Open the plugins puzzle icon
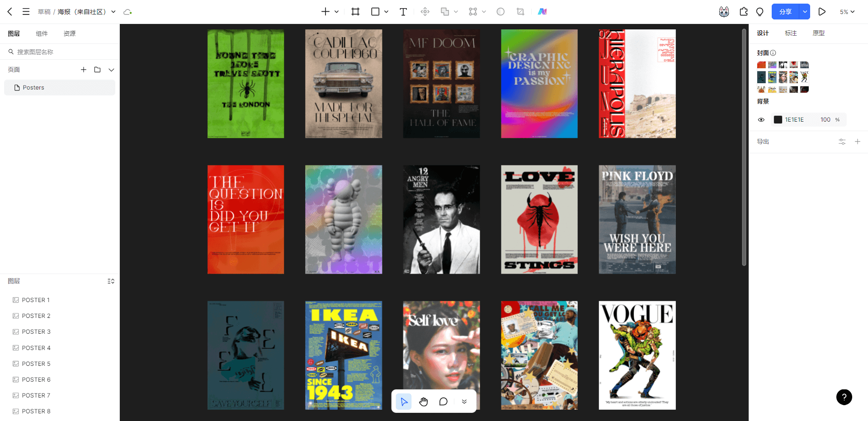The height and width of the screenshot is (421, 868). [x=744, y=12]
